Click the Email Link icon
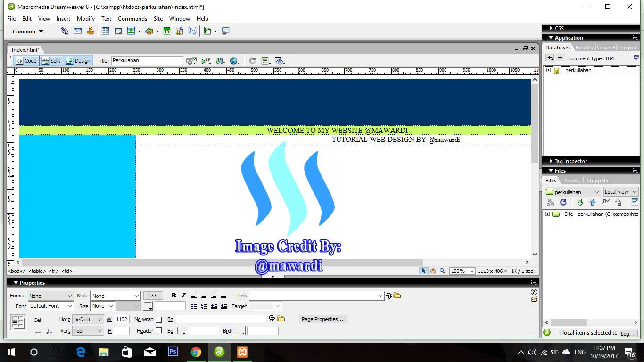Screen dimensions: 644x362 78,31
